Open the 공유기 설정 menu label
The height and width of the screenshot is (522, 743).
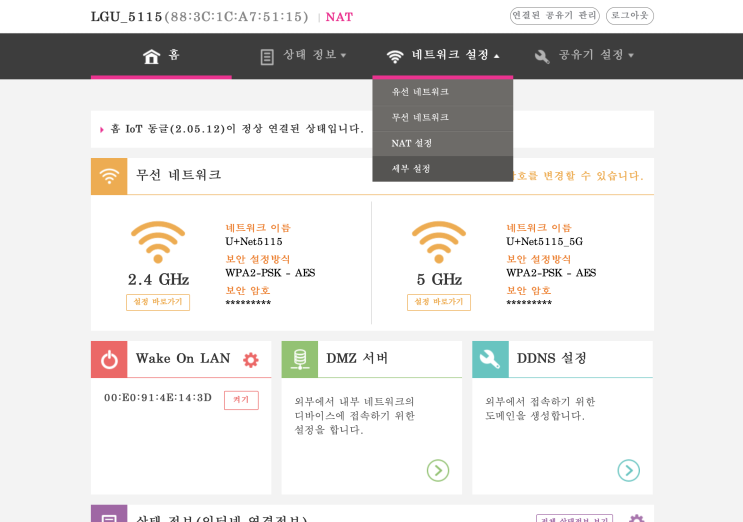click(591, 55)
